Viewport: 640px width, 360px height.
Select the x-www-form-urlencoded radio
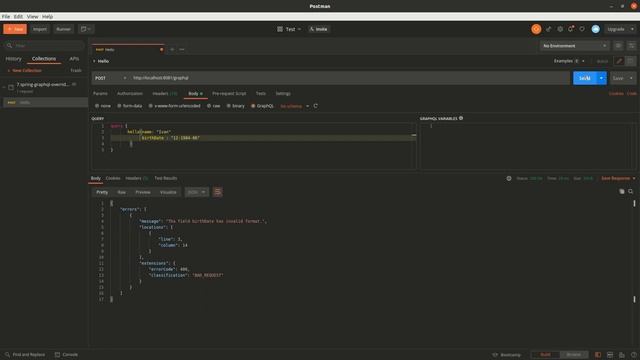151,106
